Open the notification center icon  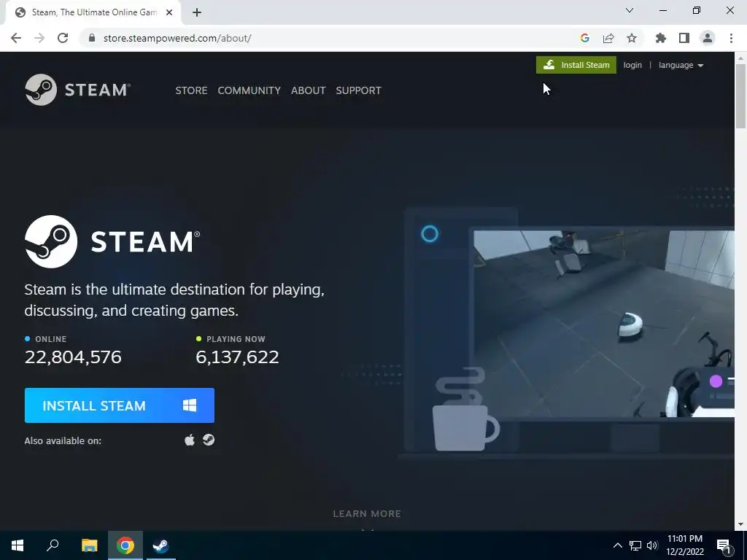click(724, 545)
